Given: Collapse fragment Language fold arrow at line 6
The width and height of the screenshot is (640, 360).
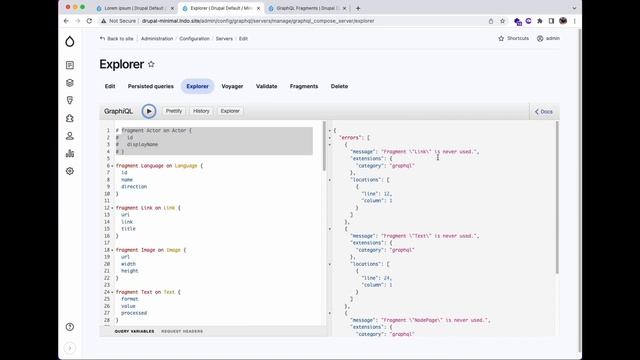Looking at the screenshot, I should [x=113, y=166].
